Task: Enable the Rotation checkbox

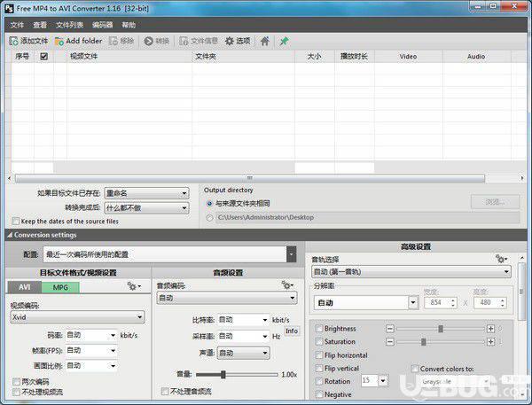Action: 319,381
